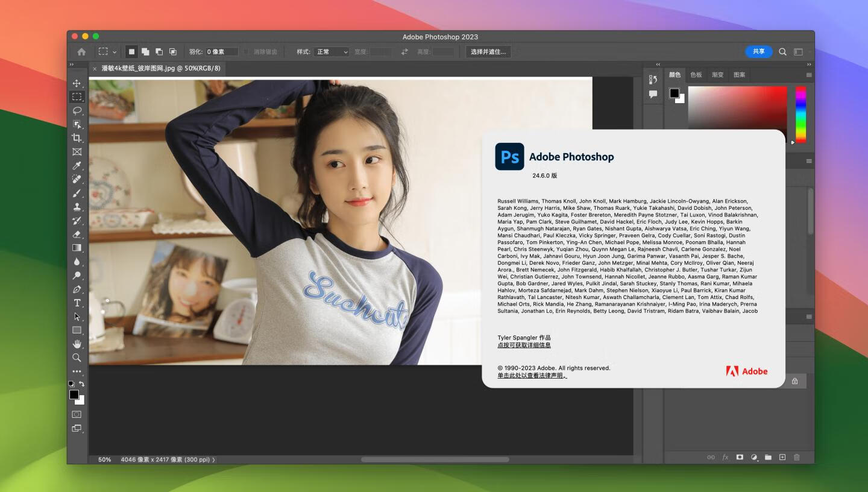Select the Lasso tool
Screen dimensions: 868x492
(77, 110)
